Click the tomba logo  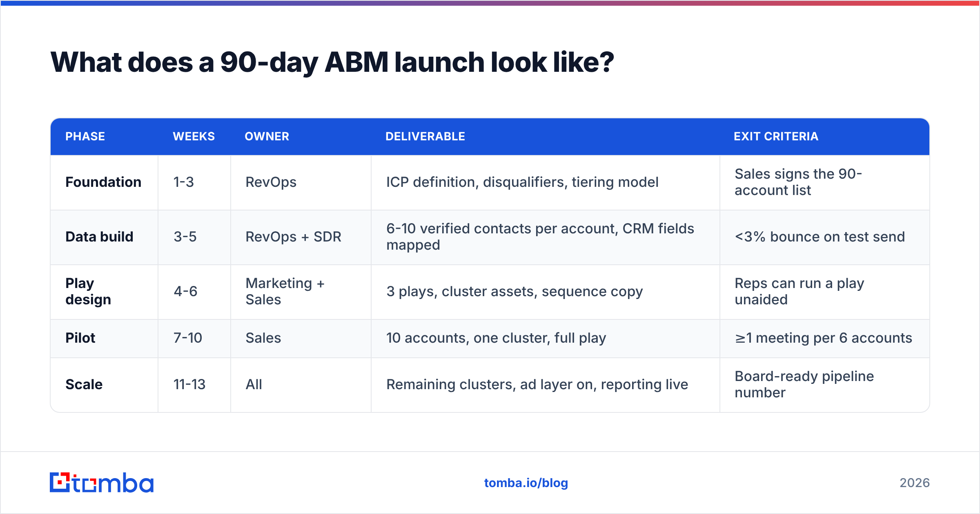pos(102,483)
